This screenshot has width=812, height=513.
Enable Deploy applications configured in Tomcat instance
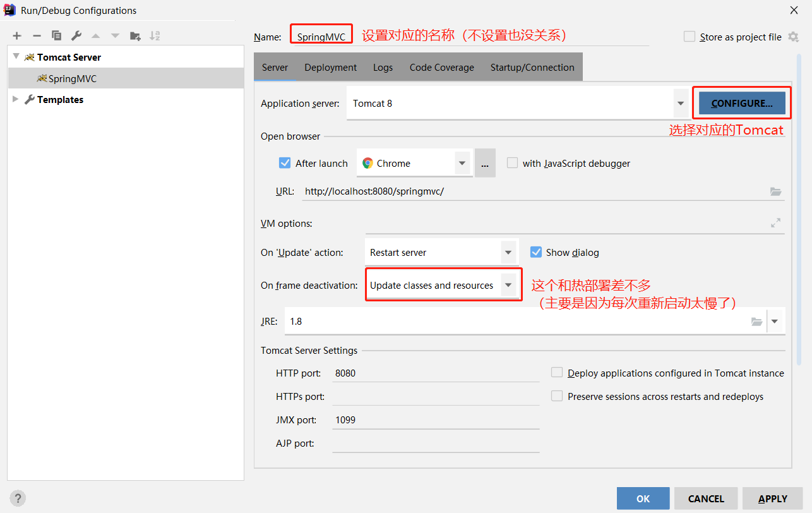557,373
